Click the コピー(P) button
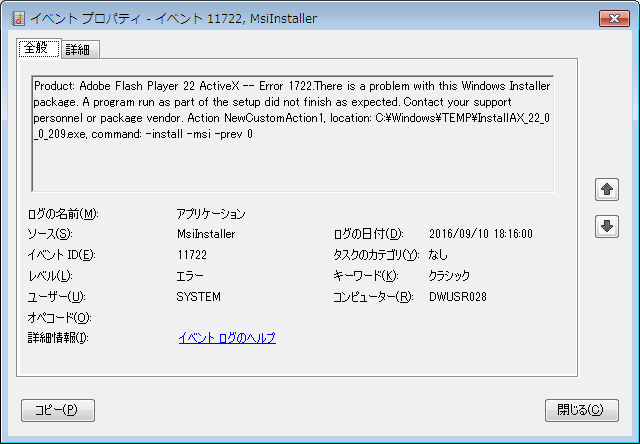 [x=58, y=410]
